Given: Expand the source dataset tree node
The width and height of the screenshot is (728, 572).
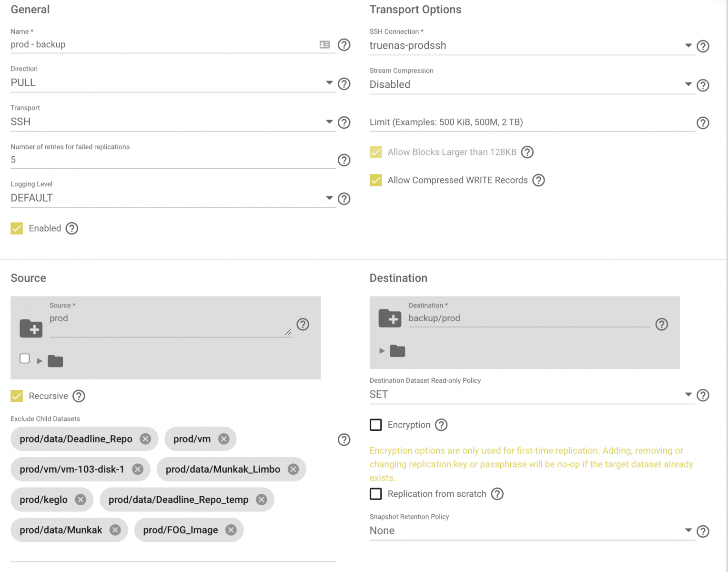Looking at the screenshot, I should (x=40, y=361).
